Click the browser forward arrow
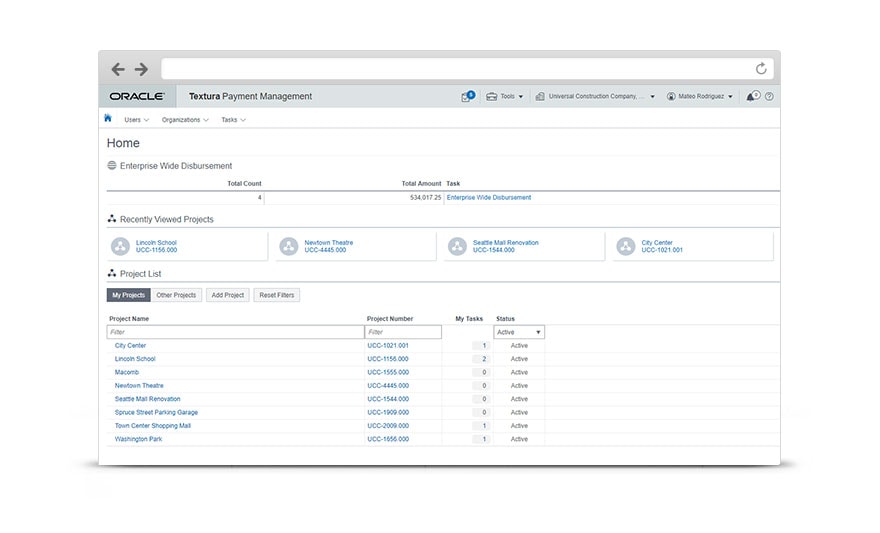 141,69
